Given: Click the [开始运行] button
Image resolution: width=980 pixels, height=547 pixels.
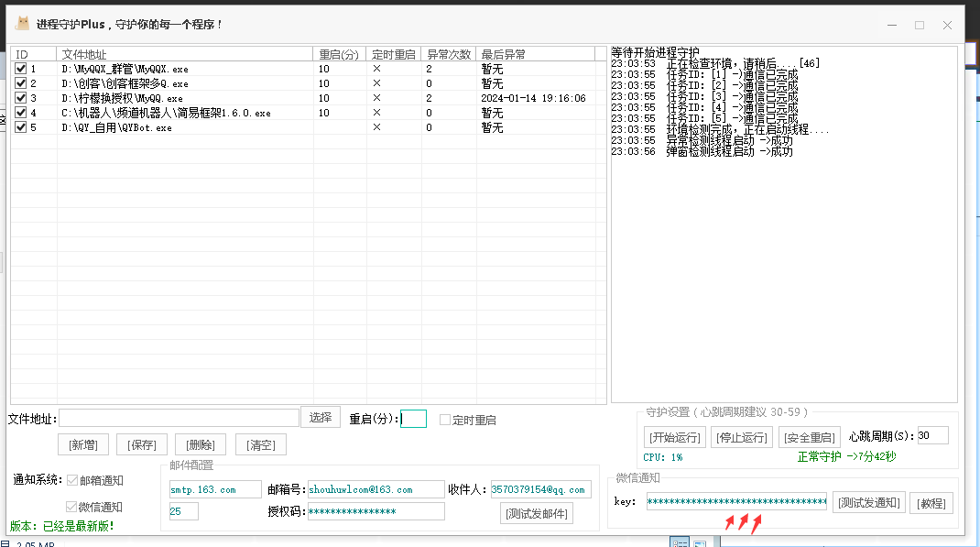Looking at the screenshot, I should tap(675, 438).
